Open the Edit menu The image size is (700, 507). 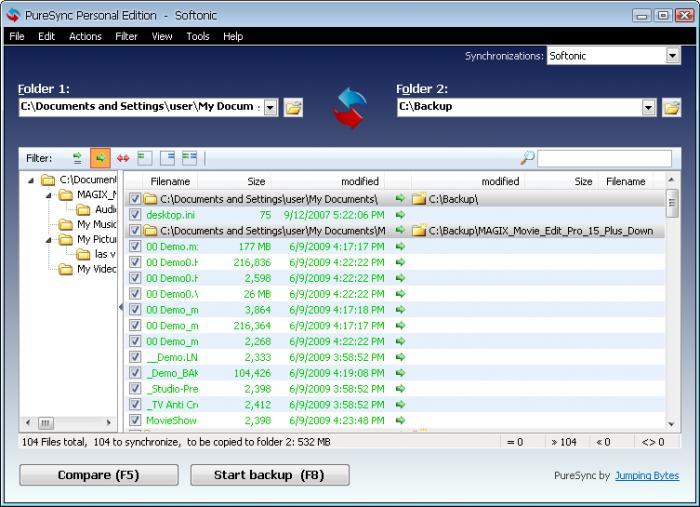(46, 36)
